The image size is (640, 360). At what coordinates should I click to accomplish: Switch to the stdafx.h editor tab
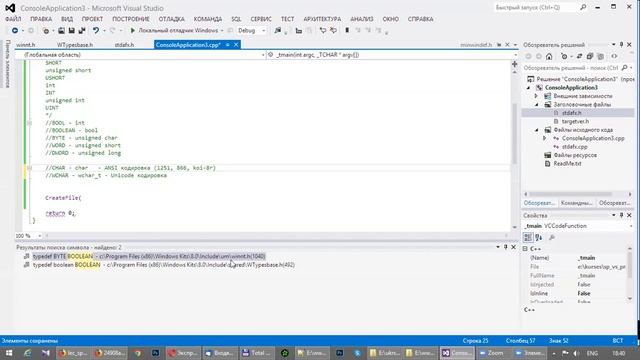pyautogui.click(x=124, y=45)
